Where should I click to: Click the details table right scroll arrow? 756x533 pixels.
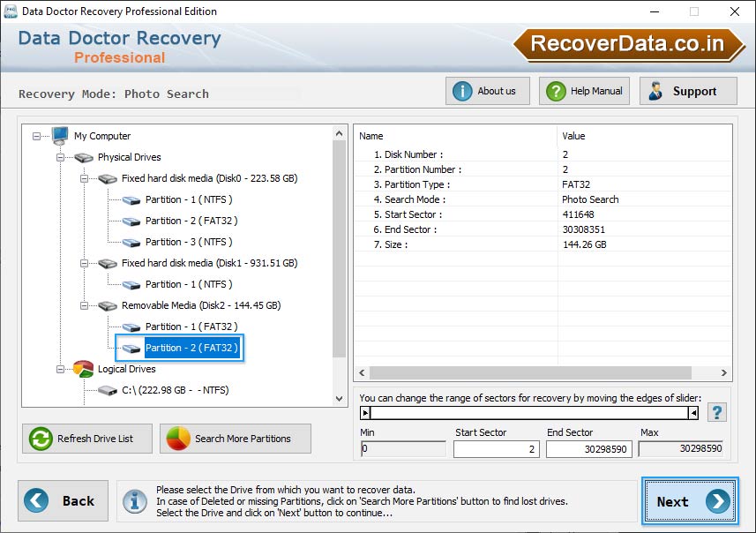(723, 373)
